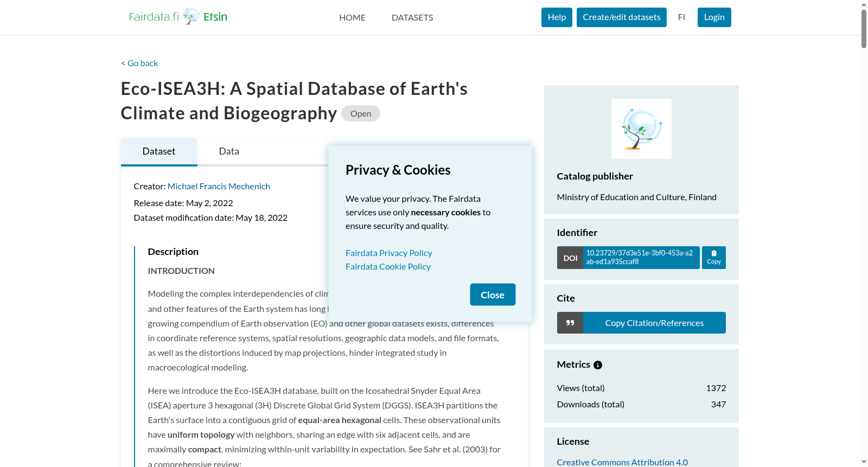Image resolution: width=868 pixels, height=467 pixels.
Task: Open Fairdata Privacy Policy link
Action: coord(389,253)
